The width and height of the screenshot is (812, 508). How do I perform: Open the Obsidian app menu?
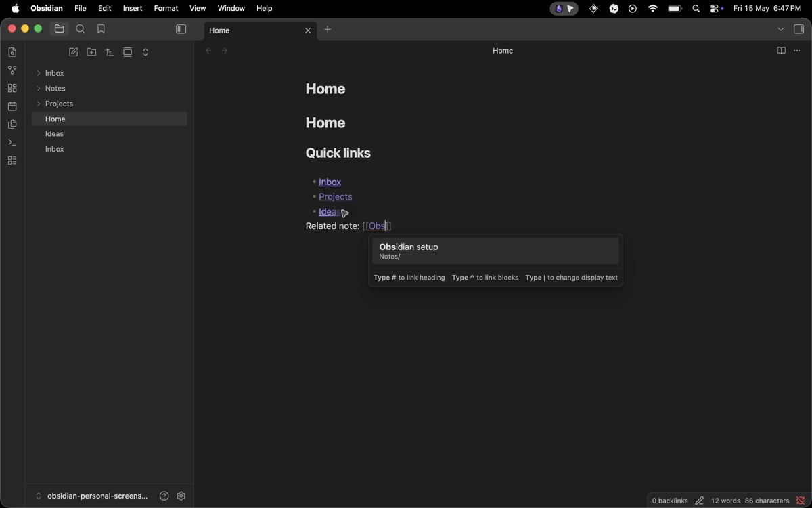(x=47, y=9)
